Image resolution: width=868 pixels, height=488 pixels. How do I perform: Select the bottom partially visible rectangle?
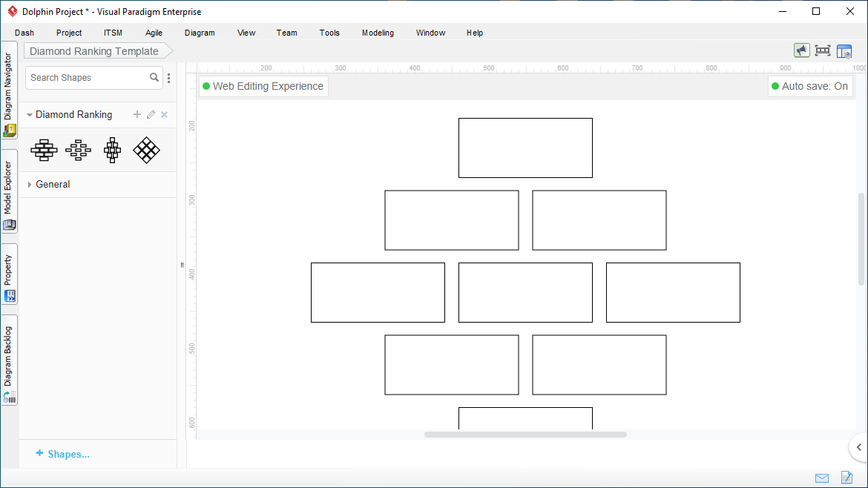pos(525,419)
